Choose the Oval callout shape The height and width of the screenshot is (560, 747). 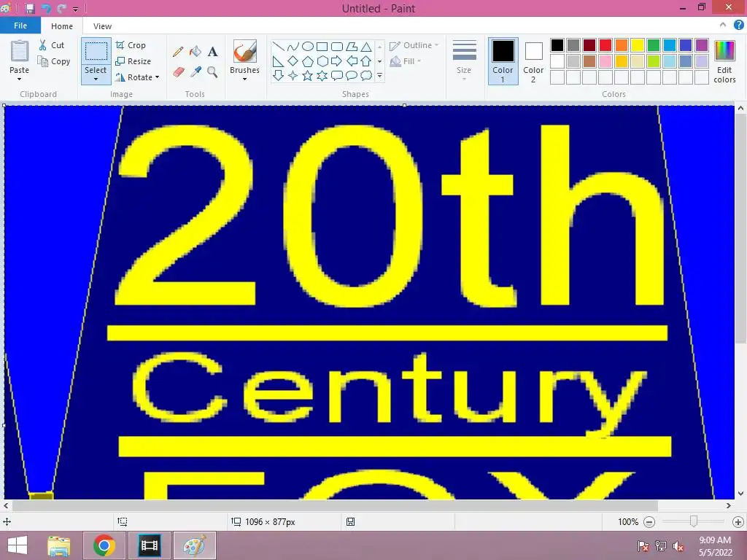(x=352, y=75)
